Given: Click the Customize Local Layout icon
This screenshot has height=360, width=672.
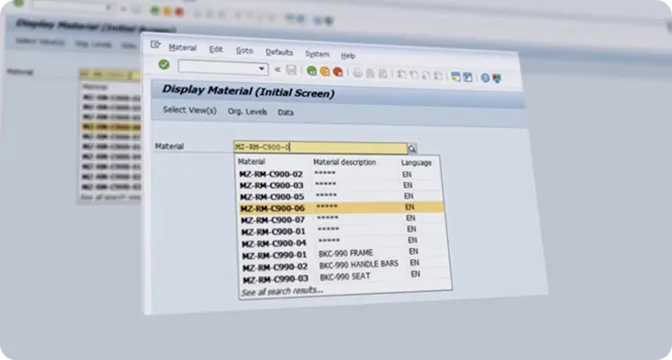Looking at the screenshot, I should [x=497, y=78].
